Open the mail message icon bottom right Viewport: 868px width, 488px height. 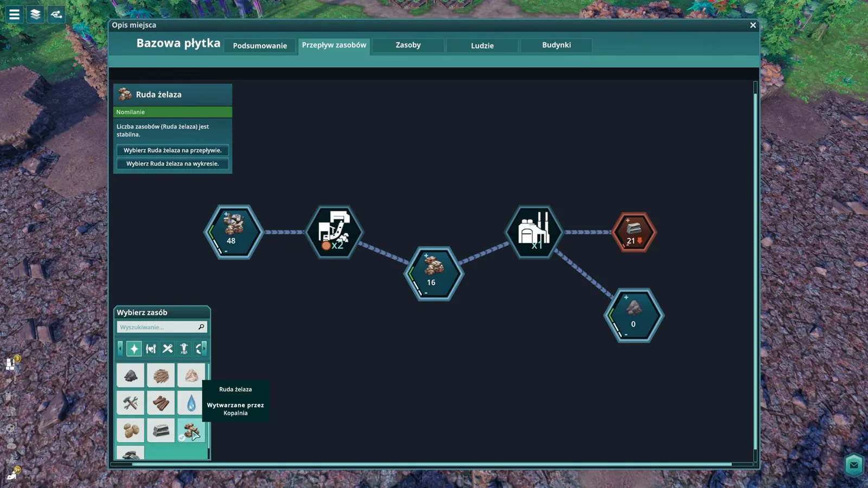[x=854, y=465]
